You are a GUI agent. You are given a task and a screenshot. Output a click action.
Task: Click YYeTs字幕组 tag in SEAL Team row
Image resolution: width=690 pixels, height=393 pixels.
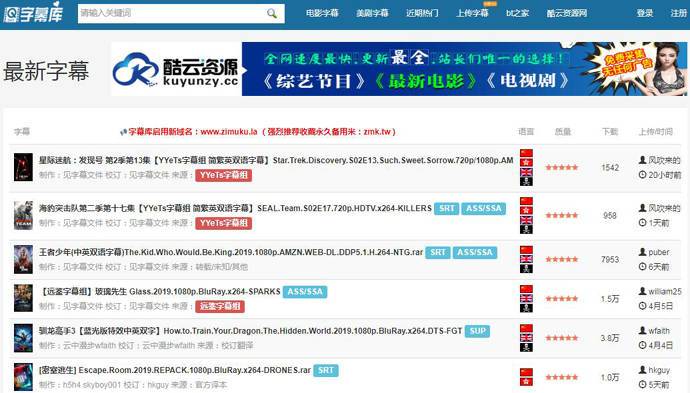[x=224, y=223]
